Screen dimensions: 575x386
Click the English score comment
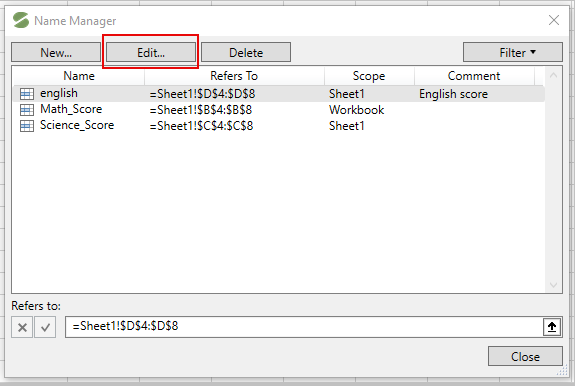[453, 94]
